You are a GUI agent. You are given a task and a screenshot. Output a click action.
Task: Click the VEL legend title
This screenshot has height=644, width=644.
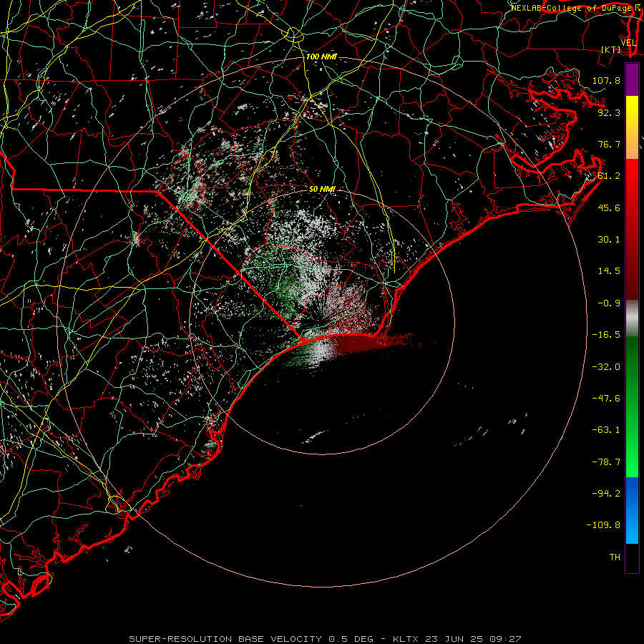628,43
